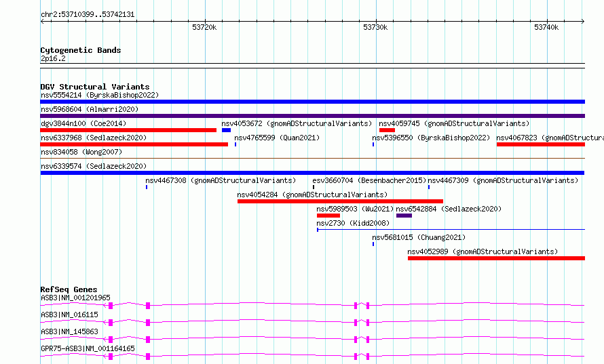The height and width of the screenshot is (364, 604).
Task: Click the nsv4765599 (Quan2021) marker tick
Action: [x=235, y=144]
